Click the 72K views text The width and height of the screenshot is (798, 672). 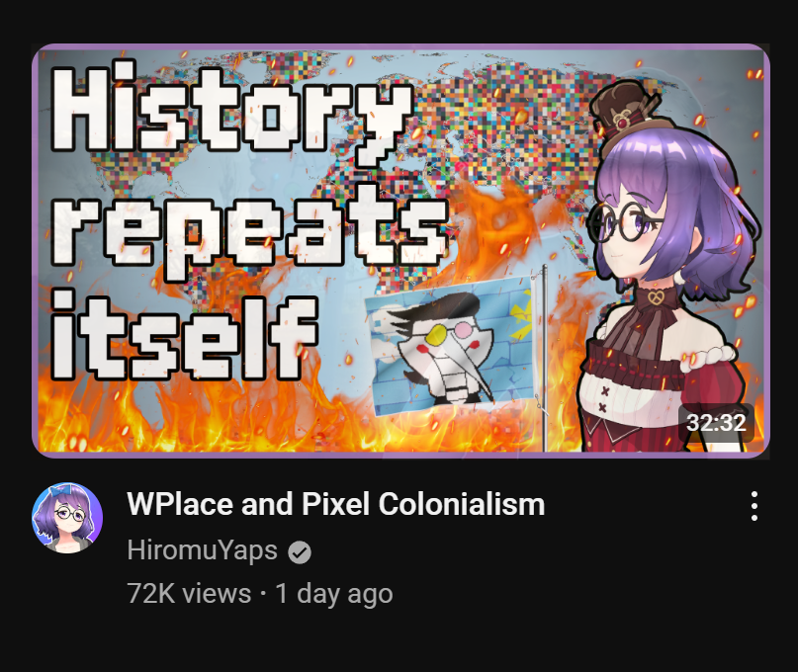tap(189, 593)
